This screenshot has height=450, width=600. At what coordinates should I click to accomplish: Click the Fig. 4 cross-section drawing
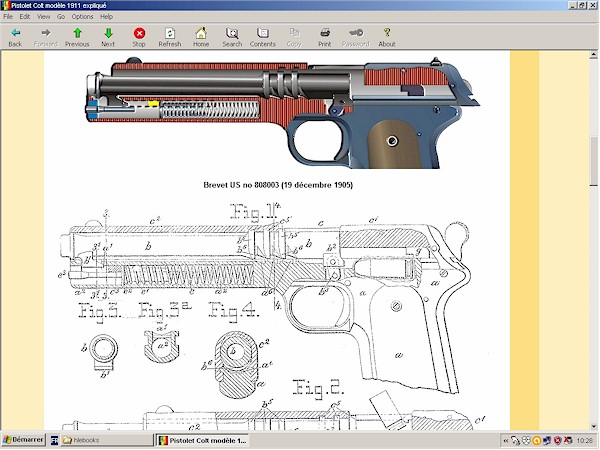pyautogui.click(x=238, y=365)
